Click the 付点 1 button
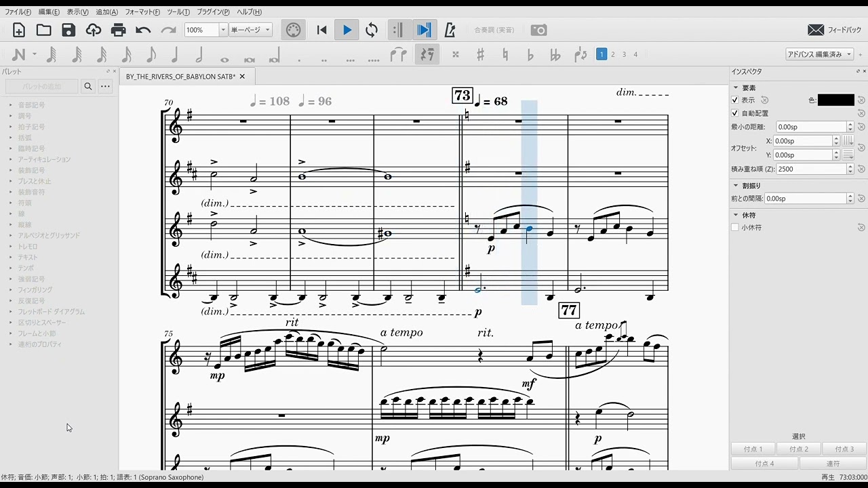The image size is (868, 488). 753,449
